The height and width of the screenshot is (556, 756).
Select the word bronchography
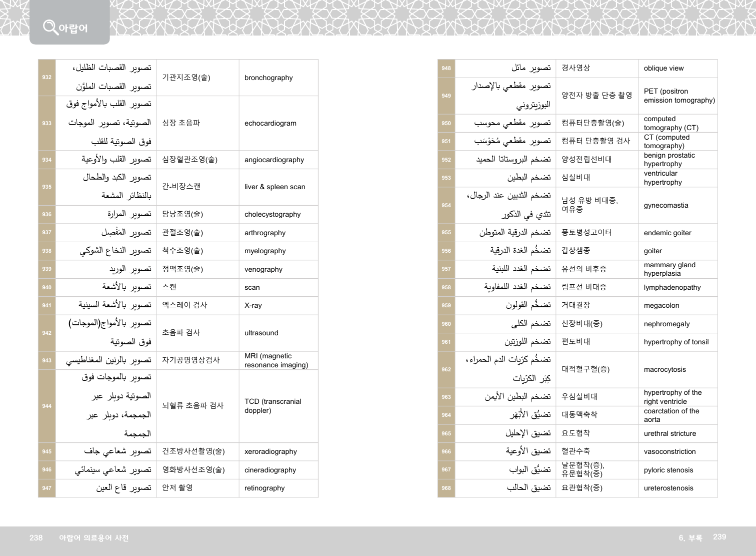[x=268, y=78]
